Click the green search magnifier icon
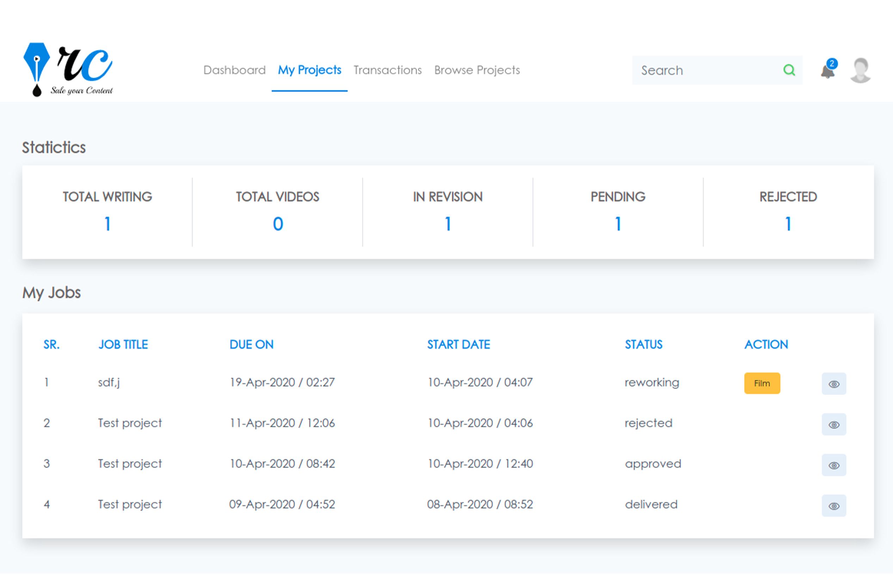The width and height of the screenshot is (893, 588). point(789,70)
